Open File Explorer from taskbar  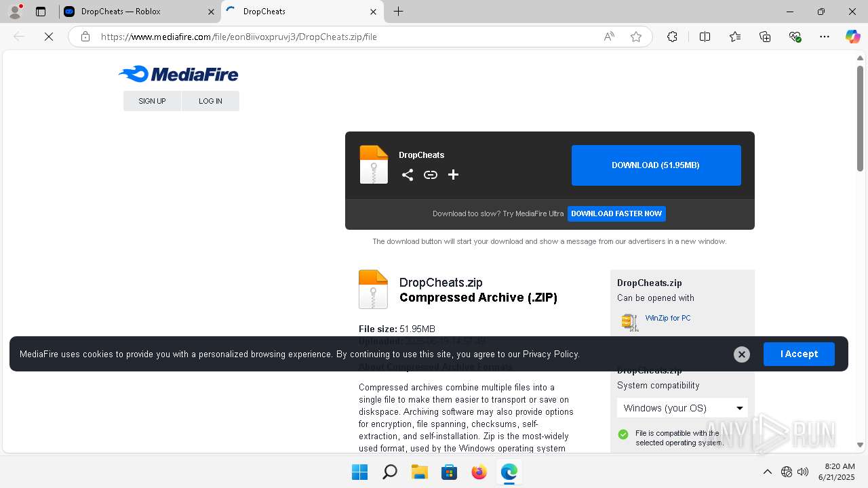point(419,472)
